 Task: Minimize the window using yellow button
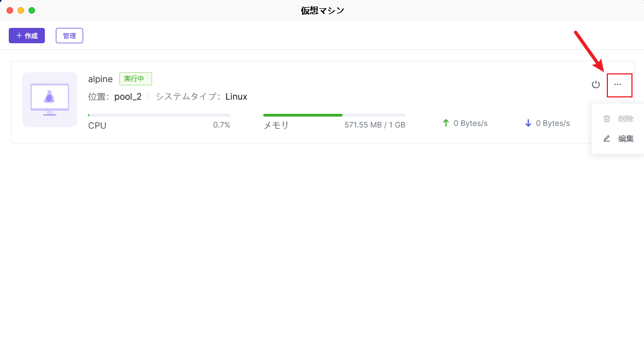pyautogui.click(x=21, y=10)
